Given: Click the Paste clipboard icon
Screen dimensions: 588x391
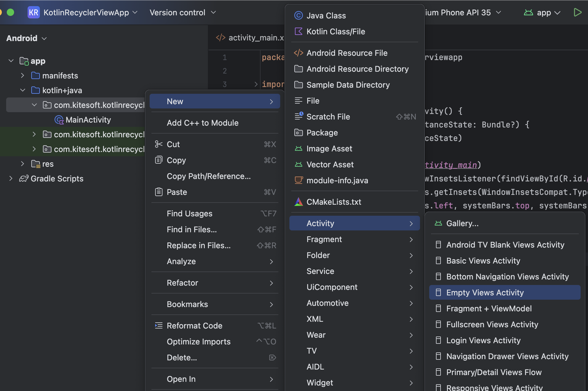Looking at the screenshot, I should tap(158, 192).
